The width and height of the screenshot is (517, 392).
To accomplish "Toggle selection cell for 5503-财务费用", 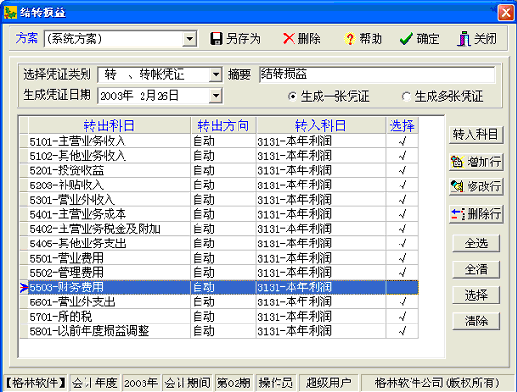I will [402, 287].
